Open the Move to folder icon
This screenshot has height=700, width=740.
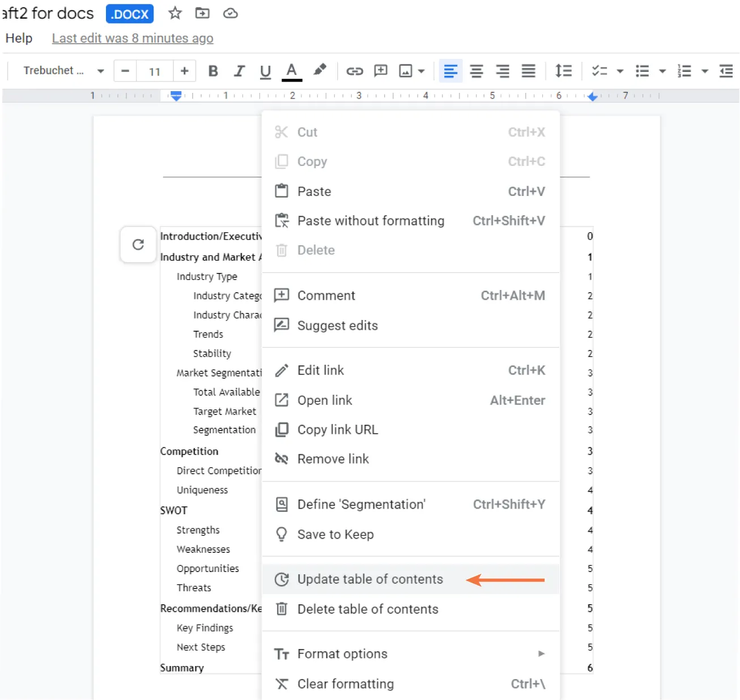[202, 14]
